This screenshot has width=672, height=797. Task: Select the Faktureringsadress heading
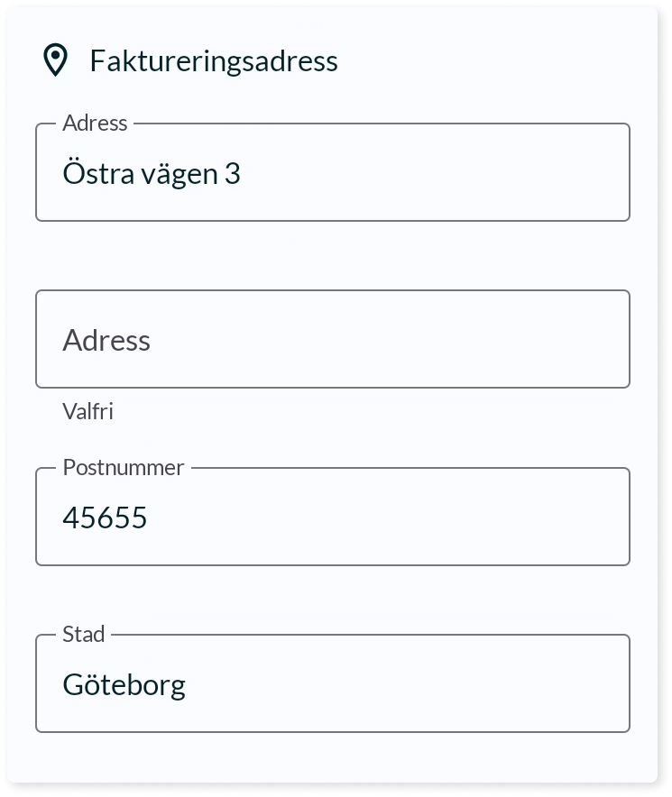pyautogui.click(x=214, y=61)
